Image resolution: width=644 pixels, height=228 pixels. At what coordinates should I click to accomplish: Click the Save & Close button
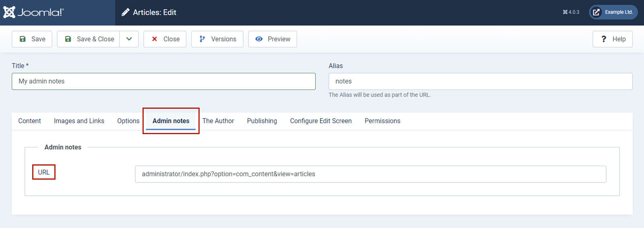[88, 39]
